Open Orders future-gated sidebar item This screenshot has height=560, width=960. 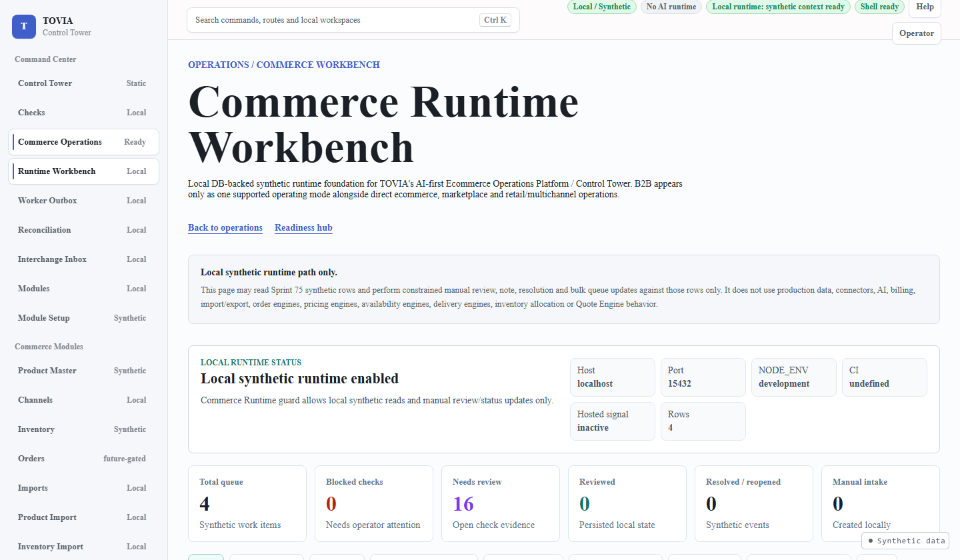[83, 459]
